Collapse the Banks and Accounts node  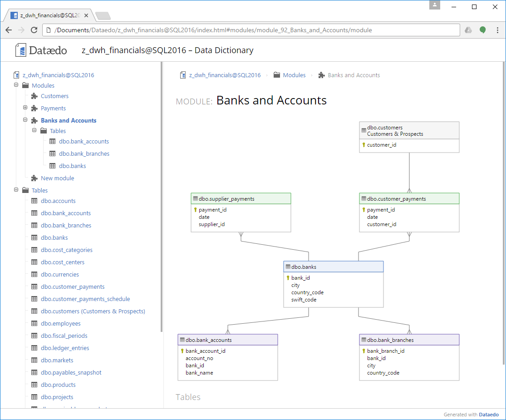(x=25, y=120)
